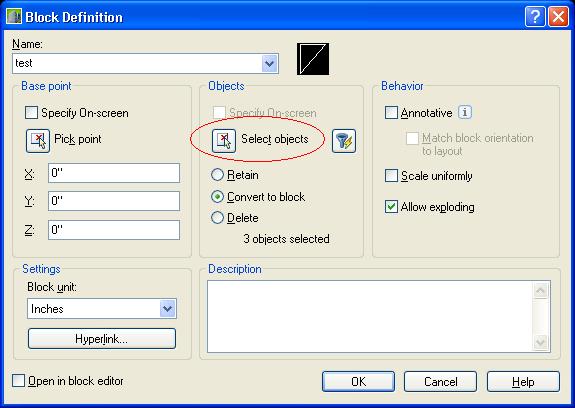Image resolution: width=575 pixels, height=408 pixels.
Task: Enable Open in block editor checkbox
Action: pyautogui.click(x=18, y=381)
